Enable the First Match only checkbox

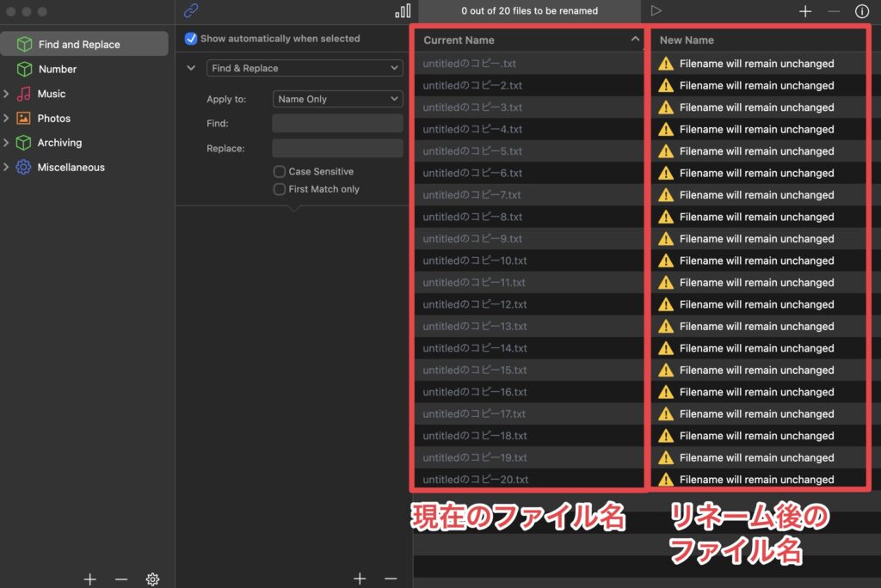(280, 189)
